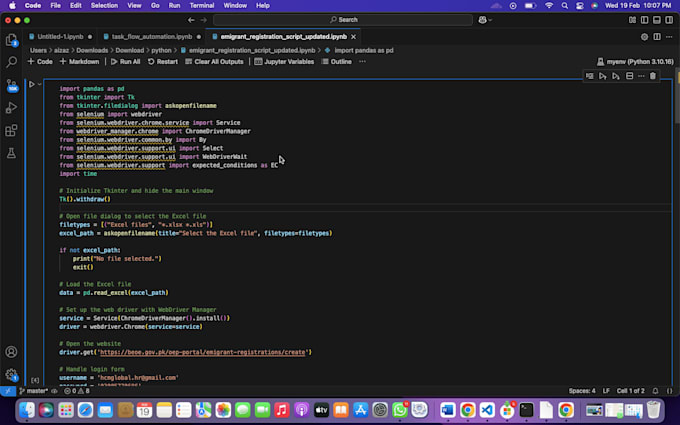Select the myenv Python 3.10.16 kernel
680x425 pixels.
coord(635,62)
